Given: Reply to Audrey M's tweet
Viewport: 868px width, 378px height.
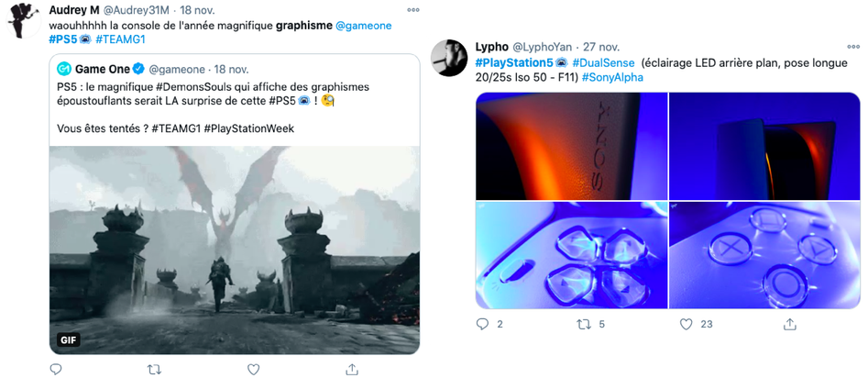Looking at the screenshot, I should coord(55,369).
